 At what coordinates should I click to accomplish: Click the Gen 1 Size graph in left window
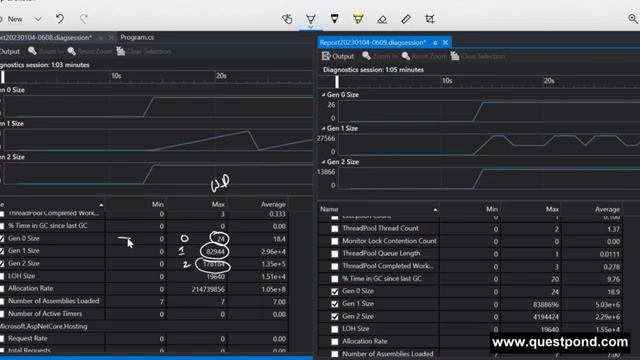[158, 140]
